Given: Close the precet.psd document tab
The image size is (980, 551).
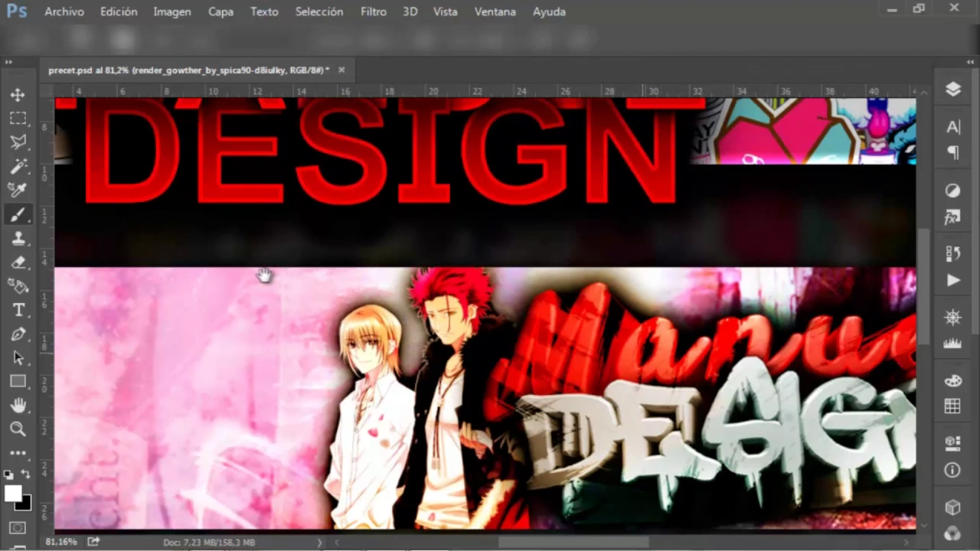Looking at the screenshot, I should click(x=341, y=70).
